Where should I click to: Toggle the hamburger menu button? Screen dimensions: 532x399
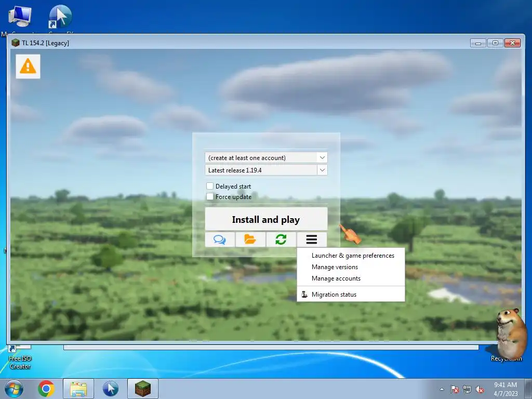tap(312, 240)
